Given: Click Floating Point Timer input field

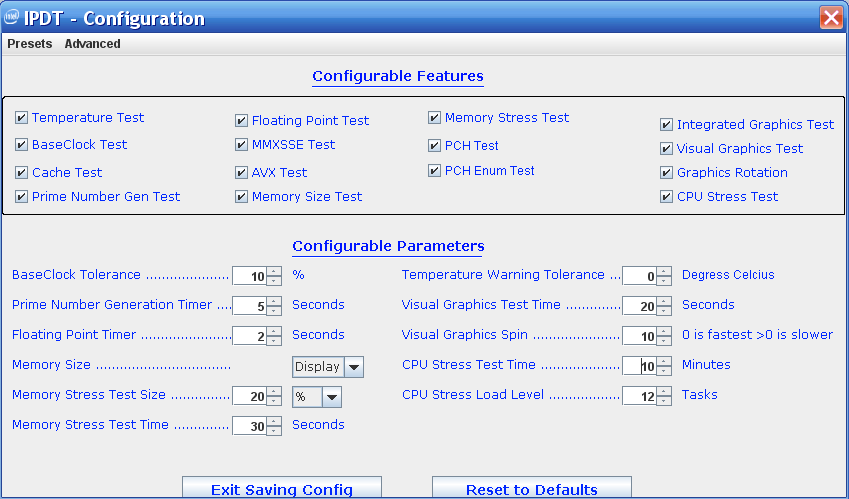Looking at the screenshot, I should coord(250,336).
